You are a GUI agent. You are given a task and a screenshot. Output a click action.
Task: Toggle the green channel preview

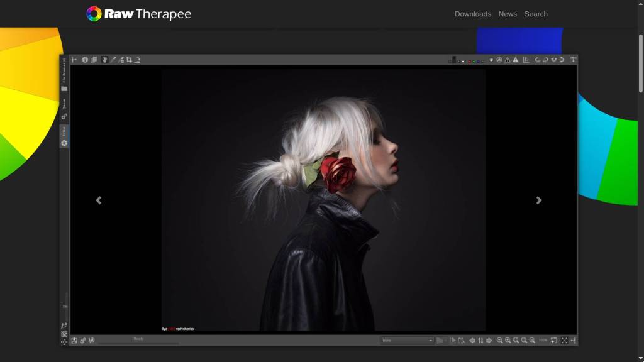[x=474, y=62]
